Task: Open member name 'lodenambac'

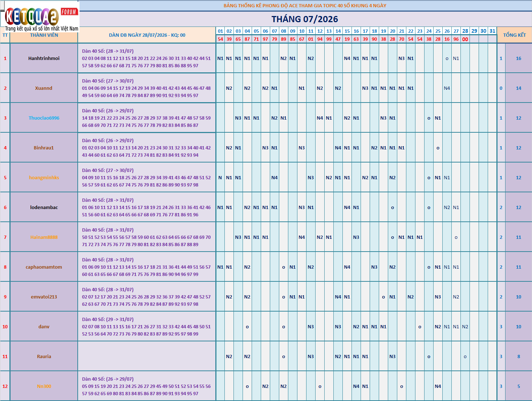Action: pos(44,207)
